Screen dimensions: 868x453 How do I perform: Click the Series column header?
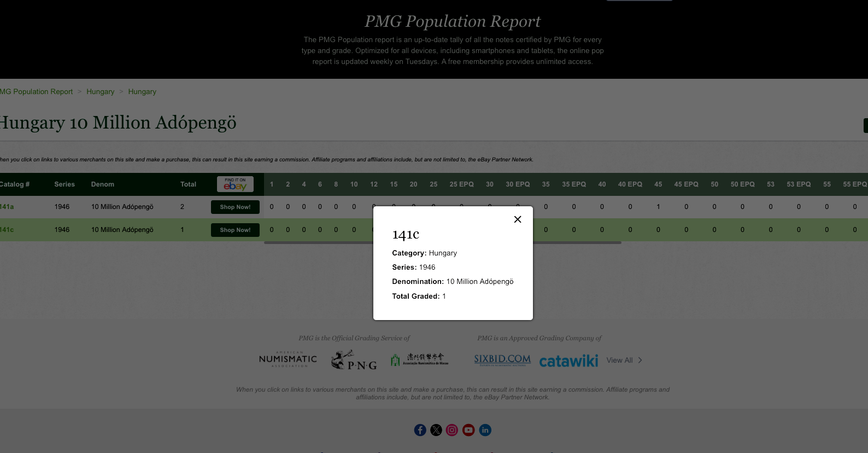point(64,184)
